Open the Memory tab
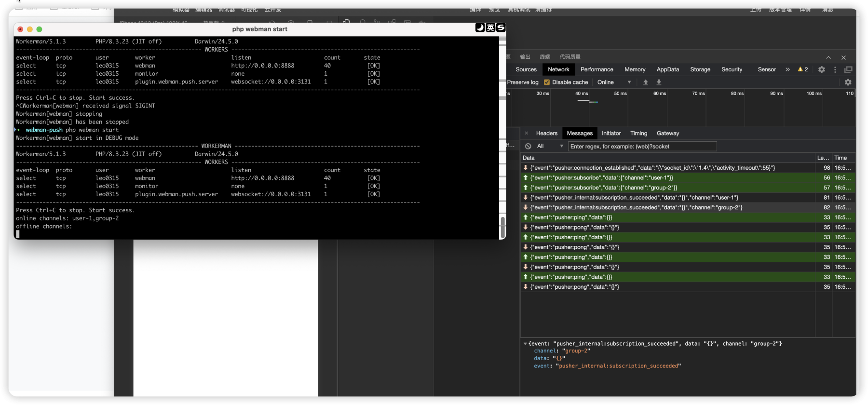This screenshot has height=405, width=868. pos(635,69)
